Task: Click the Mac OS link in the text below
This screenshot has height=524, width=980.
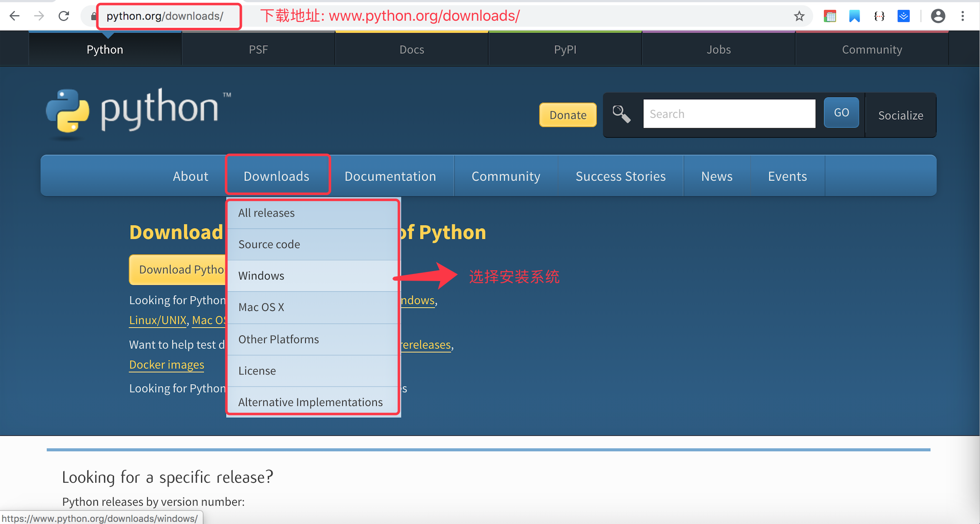Action: point(209,320)
